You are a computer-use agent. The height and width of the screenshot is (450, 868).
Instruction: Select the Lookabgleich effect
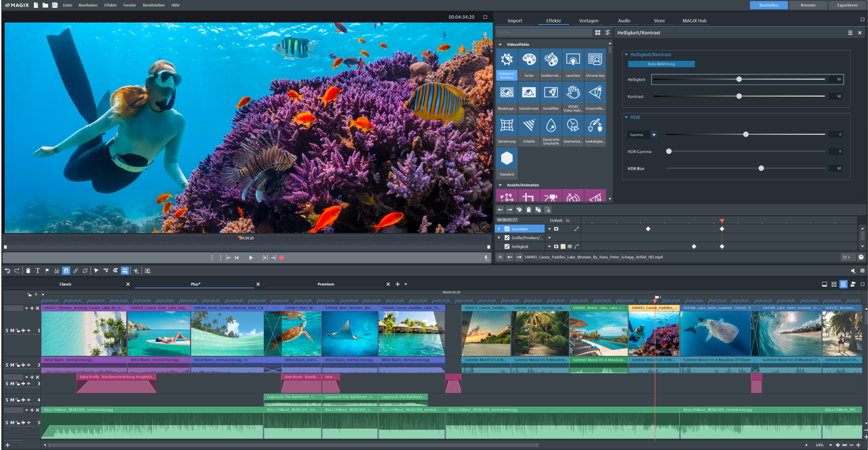(x=595, y=129)
